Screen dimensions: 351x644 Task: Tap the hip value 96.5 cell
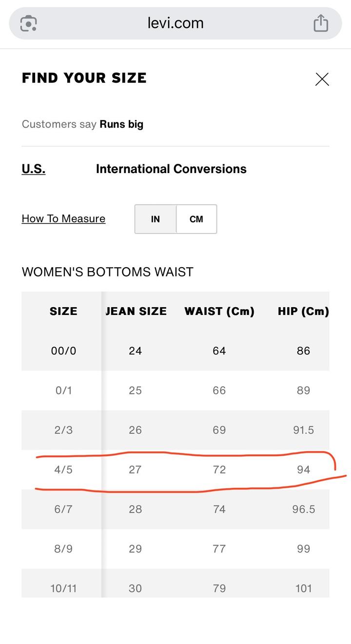(x=303, y=509)
